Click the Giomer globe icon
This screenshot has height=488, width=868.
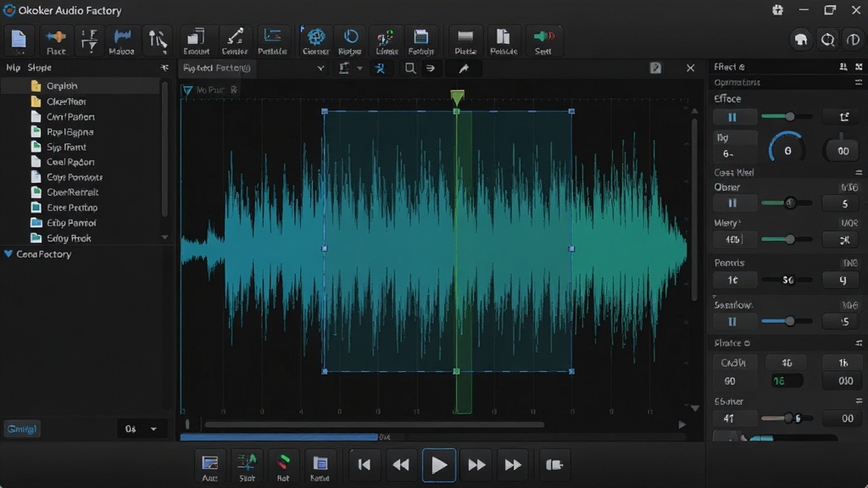click(315, 42)
